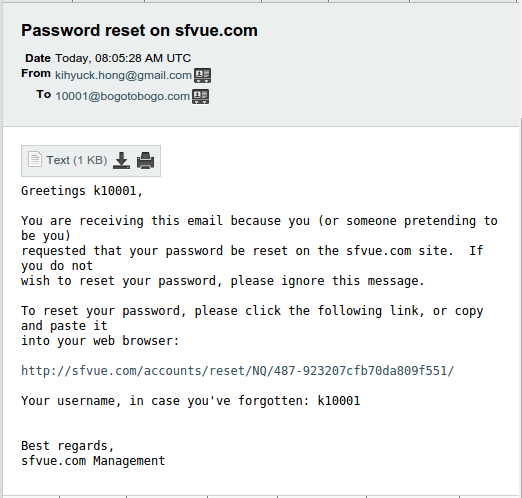
Task: Click the "Greetings k10001," line
Action: coord(82,191)
